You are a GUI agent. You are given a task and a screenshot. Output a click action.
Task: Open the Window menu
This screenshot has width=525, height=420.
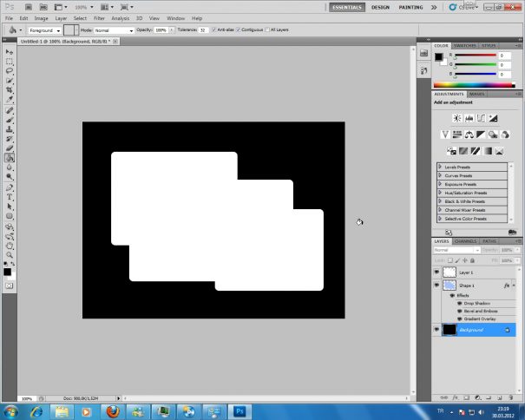tap(175, 18)
